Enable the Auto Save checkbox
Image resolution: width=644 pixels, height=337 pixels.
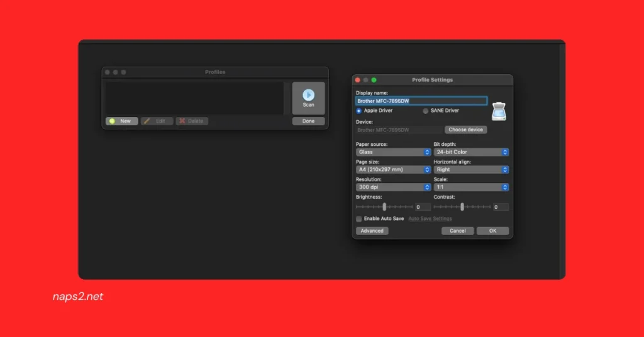[x=359, y=219]
